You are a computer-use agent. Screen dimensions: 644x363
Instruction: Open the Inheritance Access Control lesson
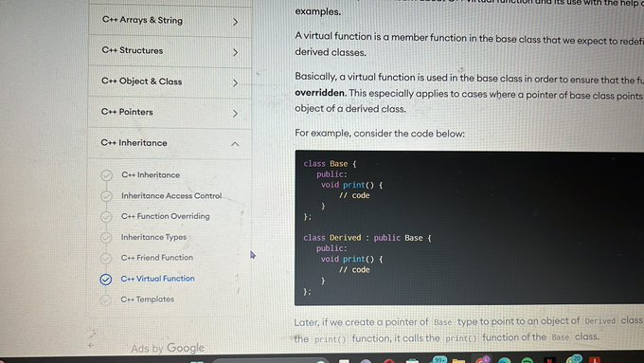(171, 195)
